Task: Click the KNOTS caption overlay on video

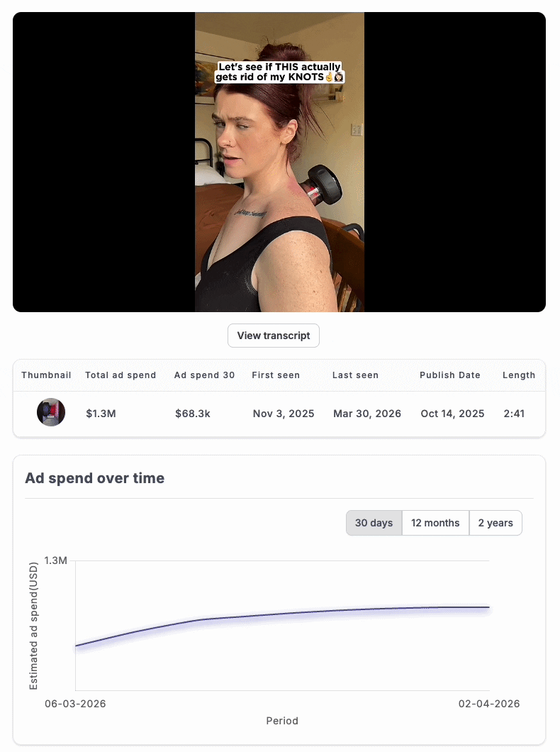Action: (x=279, y=72)
